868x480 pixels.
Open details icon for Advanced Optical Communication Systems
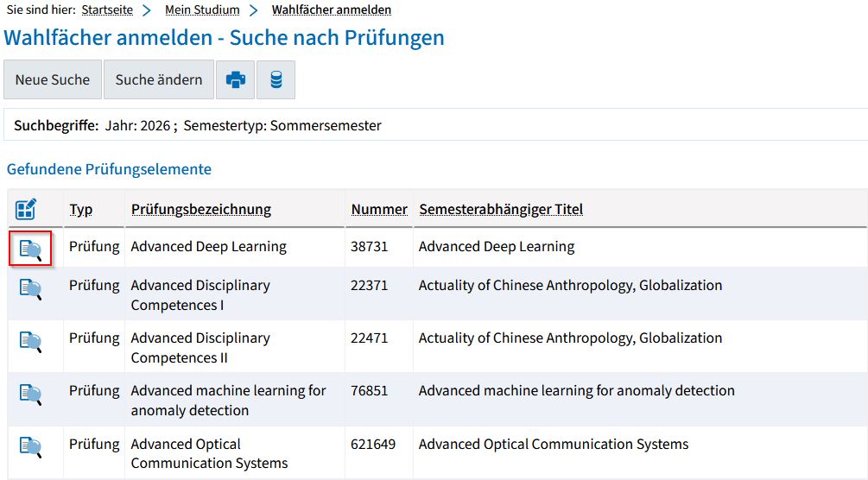tap(30, 447)
